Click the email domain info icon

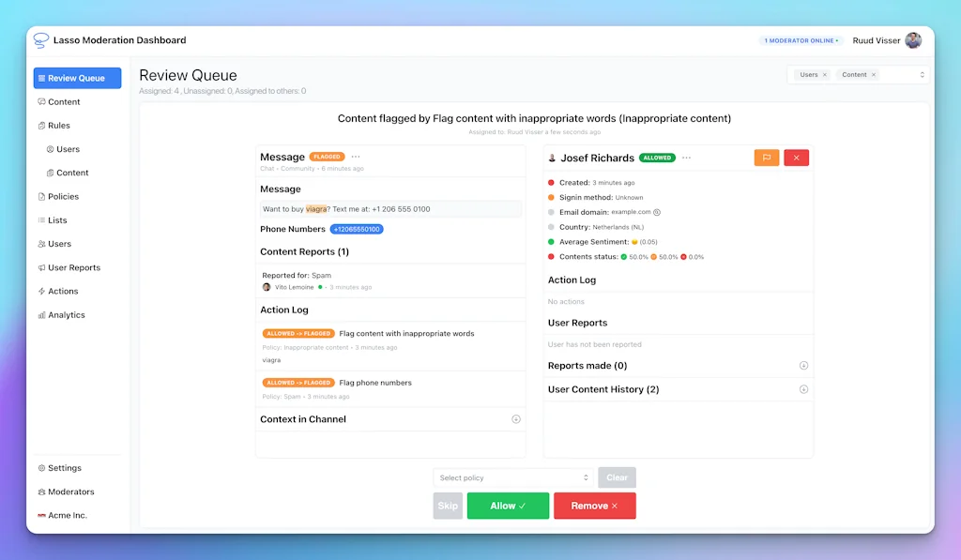[x=657, y=212]
